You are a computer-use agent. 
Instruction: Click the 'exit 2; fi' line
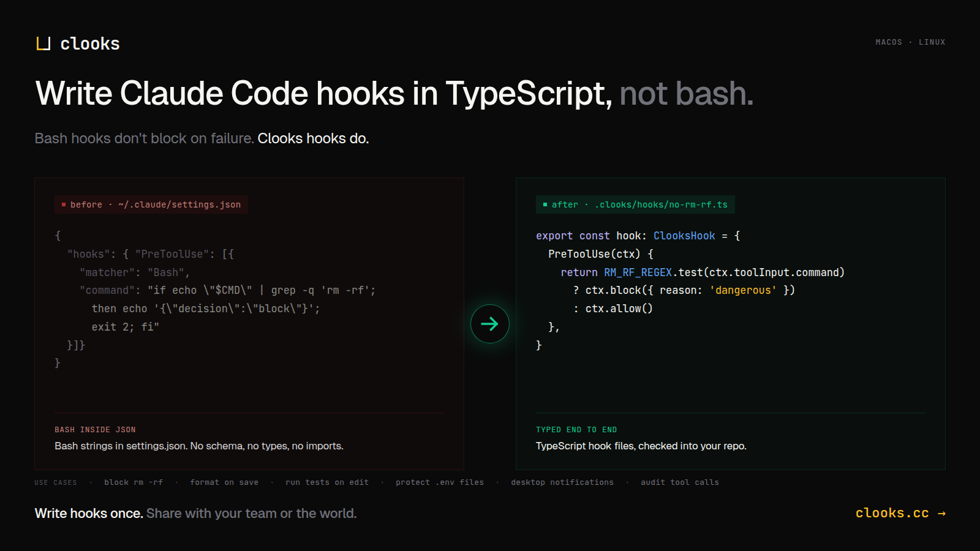[x=126, y=327]
